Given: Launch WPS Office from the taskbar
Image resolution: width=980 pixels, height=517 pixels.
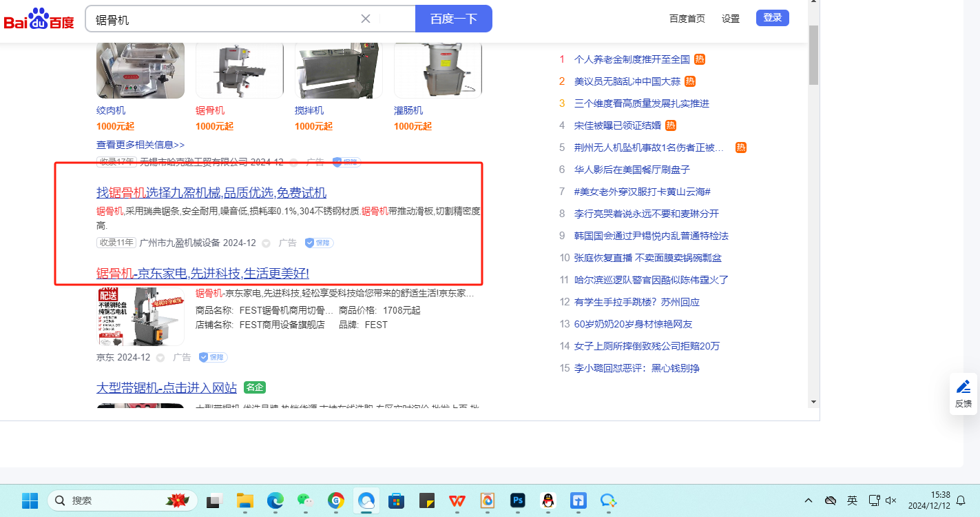Looking at the screenshot, I should tap(457, 500).
